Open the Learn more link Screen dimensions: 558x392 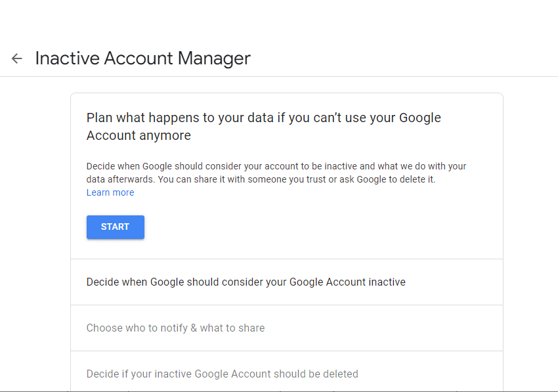tap(110, 192)
